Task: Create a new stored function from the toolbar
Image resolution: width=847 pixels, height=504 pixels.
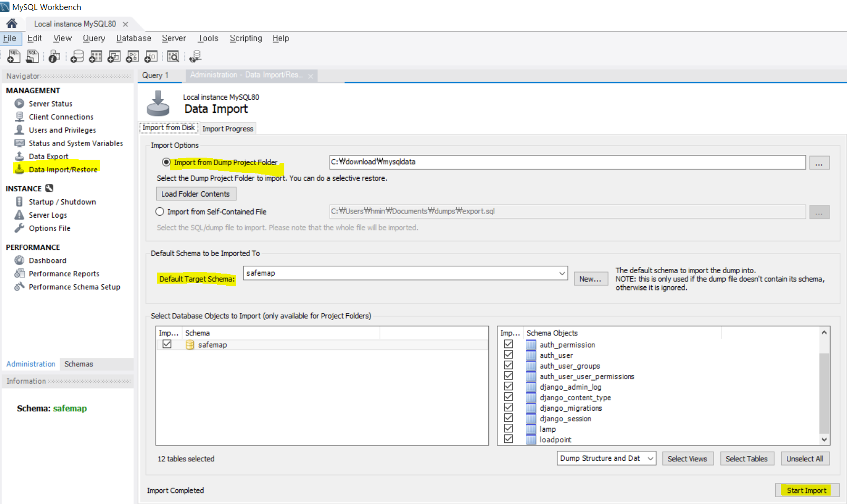Action: pos(151,56)
